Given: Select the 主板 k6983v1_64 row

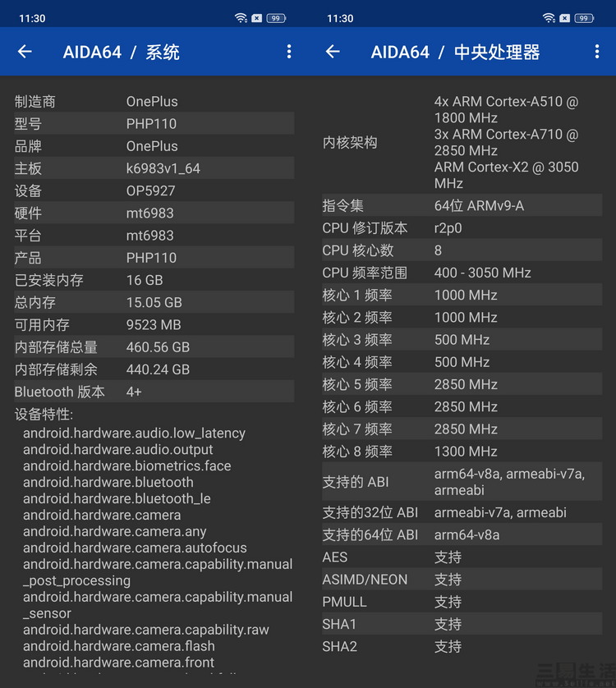Looking at the screenshot, I should pos(154,168).
